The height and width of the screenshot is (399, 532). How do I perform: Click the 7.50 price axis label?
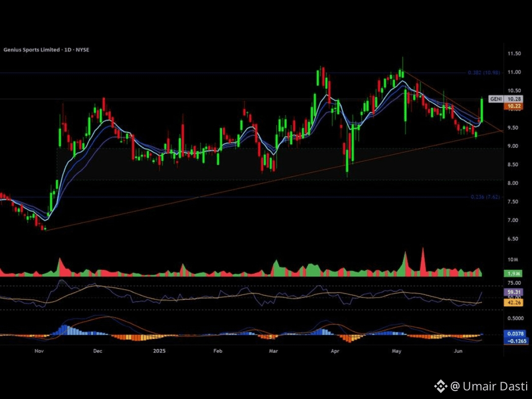pos(513,201)
